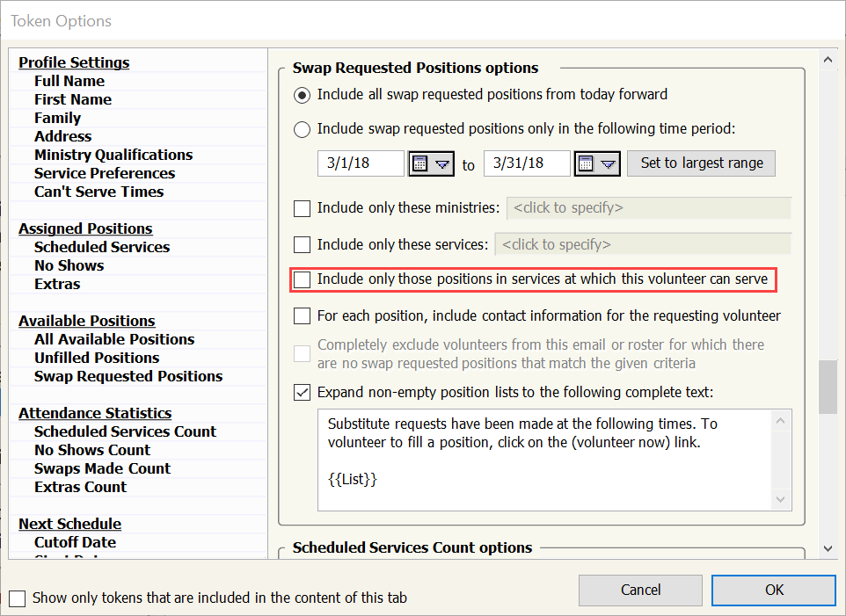The height and width of the screenshot is (616, 846).
Task: Click the options panel scroll-down arrow
Action: (x=828, y=547)
